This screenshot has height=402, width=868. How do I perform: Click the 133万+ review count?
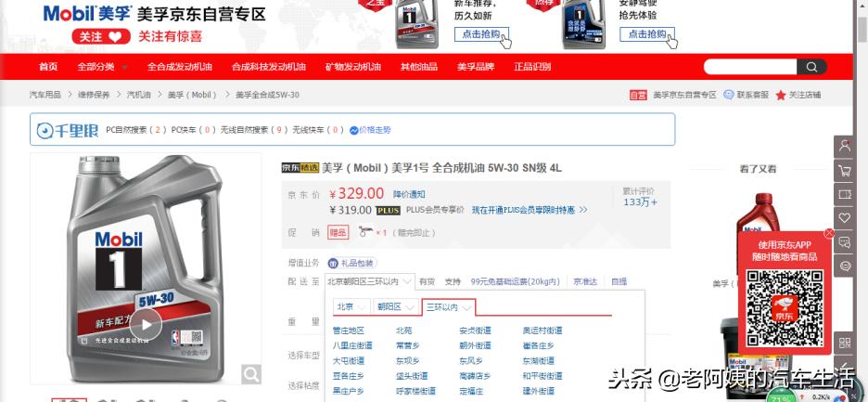[641, 202]
